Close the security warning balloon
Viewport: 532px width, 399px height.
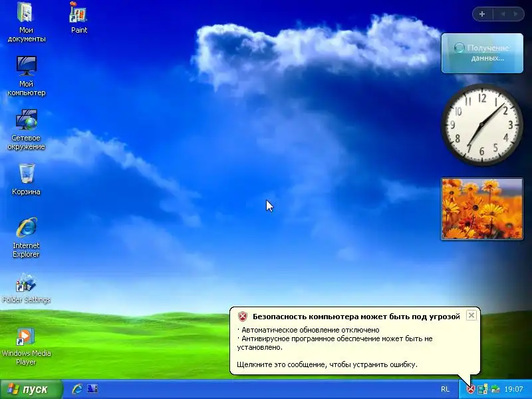(471, 315)
